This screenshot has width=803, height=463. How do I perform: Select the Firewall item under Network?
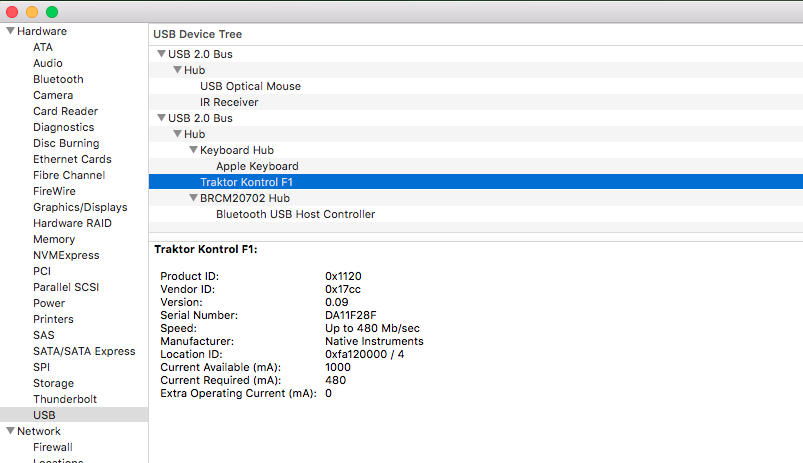click(53, 447)
